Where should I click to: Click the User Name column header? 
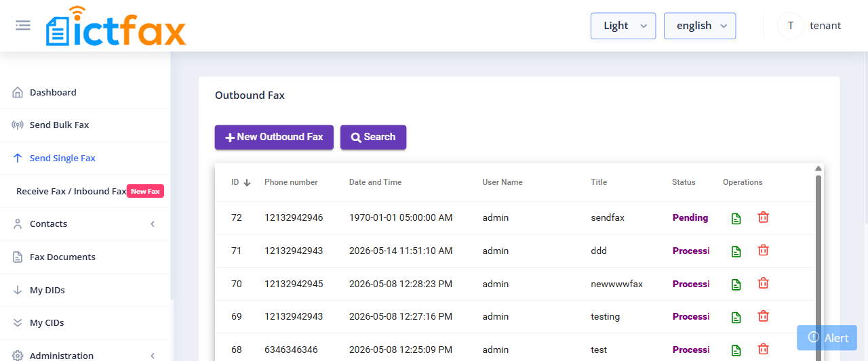502,182
